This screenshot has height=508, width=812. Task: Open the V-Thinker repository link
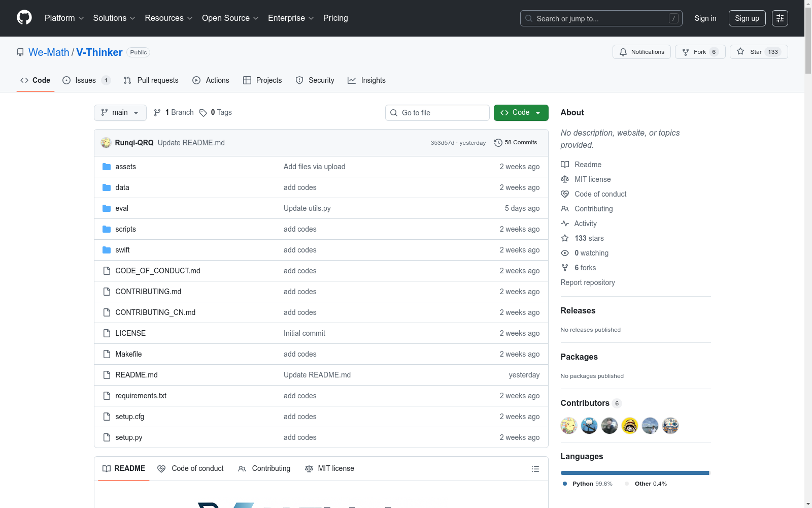tap(99, 52)
